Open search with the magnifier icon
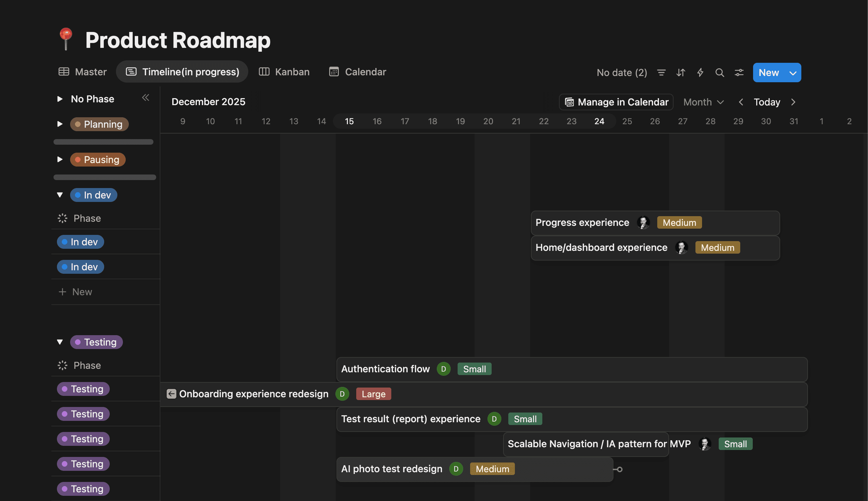 click(x=719, y=73)
